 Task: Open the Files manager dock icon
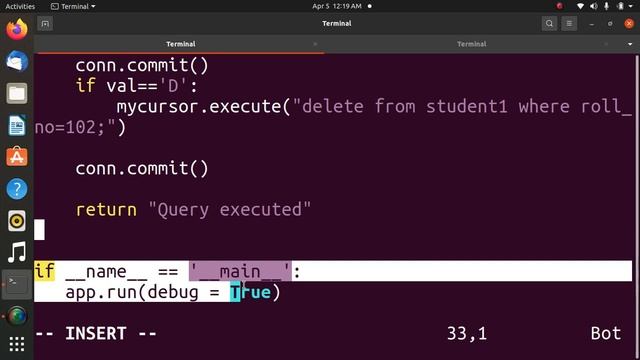17,93
